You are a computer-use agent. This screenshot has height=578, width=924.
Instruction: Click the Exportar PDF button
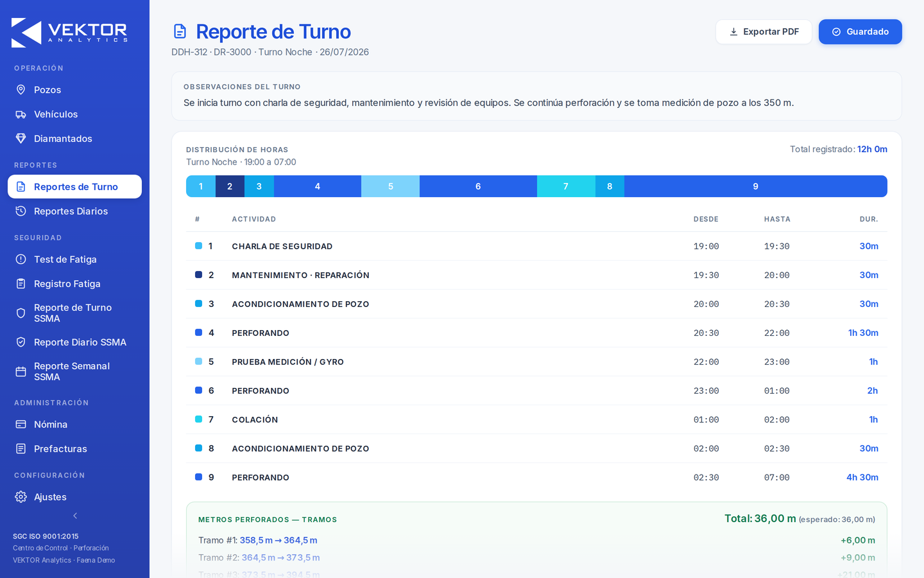764,31
